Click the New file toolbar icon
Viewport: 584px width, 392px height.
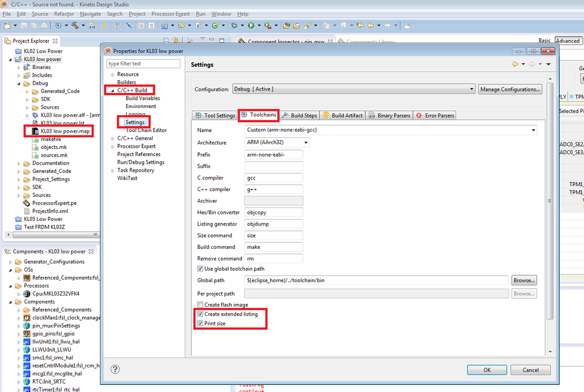click(x=8, y=26)
